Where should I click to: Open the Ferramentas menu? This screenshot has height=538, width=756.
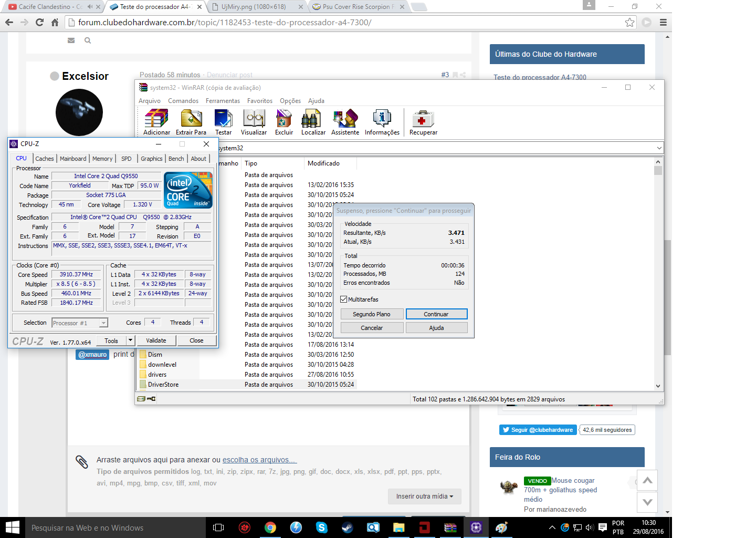point(223,101)
